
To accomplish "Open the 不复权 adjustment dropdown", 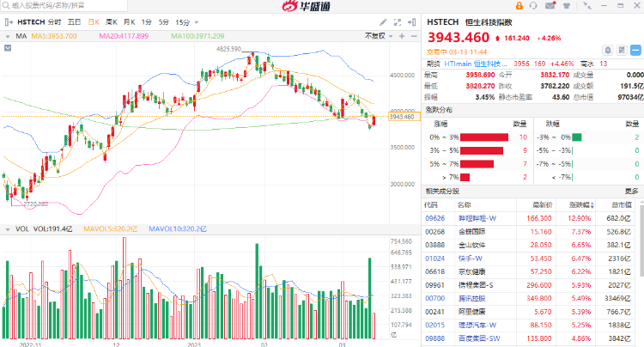I will tap(379, 36).
